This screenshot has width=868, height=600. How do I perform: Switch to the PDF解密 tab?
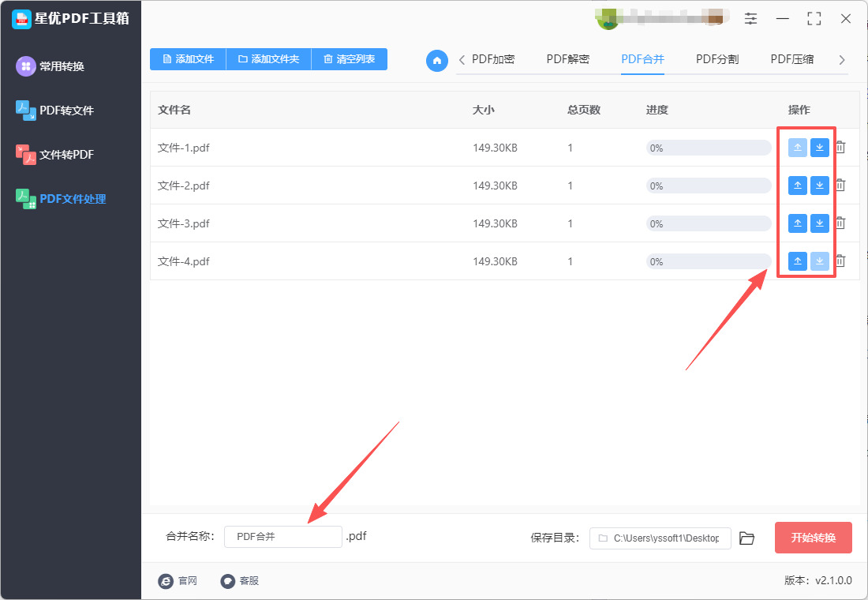pyautogui.click(x=568, y=59)
